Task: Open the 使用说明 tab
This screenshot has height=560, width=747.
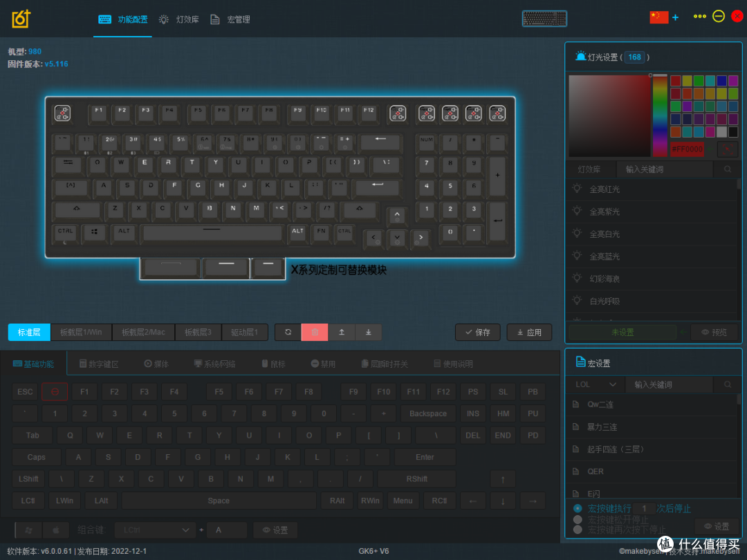Action: [x=453, y=364]
